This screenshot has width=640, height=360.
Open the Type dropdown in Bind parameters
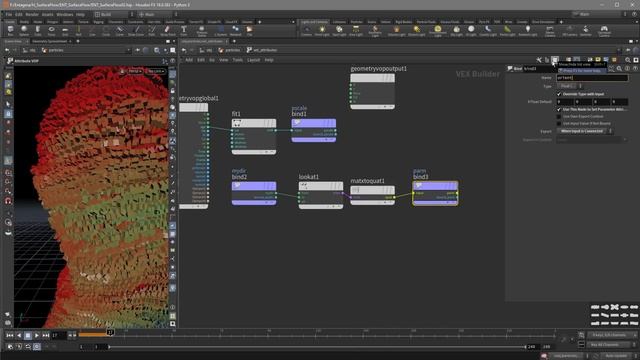pos(570,86)
